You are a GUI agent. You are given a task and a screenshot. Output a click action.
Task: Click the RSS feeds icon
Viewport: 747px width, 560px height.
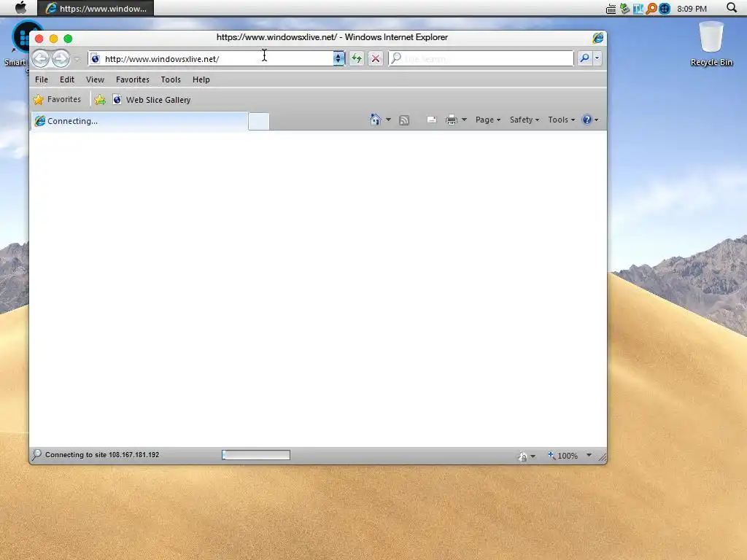(x=404, y=120)
